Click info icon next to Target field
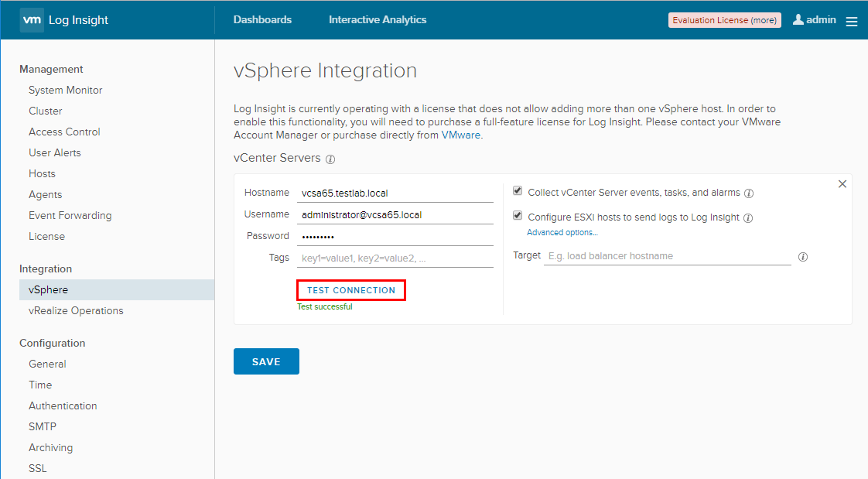868x479 pixels. tap(803, 257)
